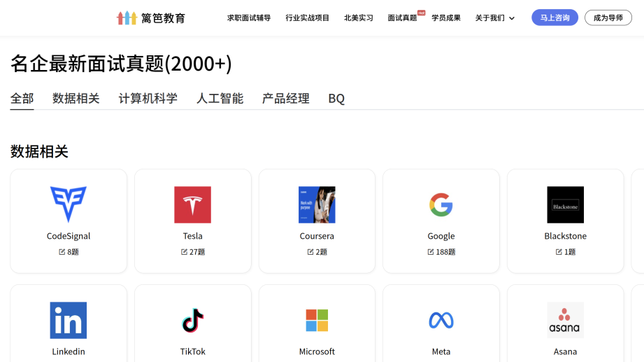The width and height of the screenshot is (644, 362).
Task: Click the Microsoft company name text
Action: [x=317, y=351]
